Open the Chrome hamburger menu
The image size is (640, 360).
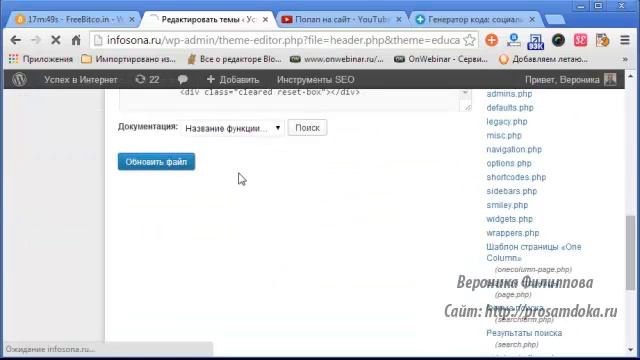pyautogui.click(x=624, y=40)
